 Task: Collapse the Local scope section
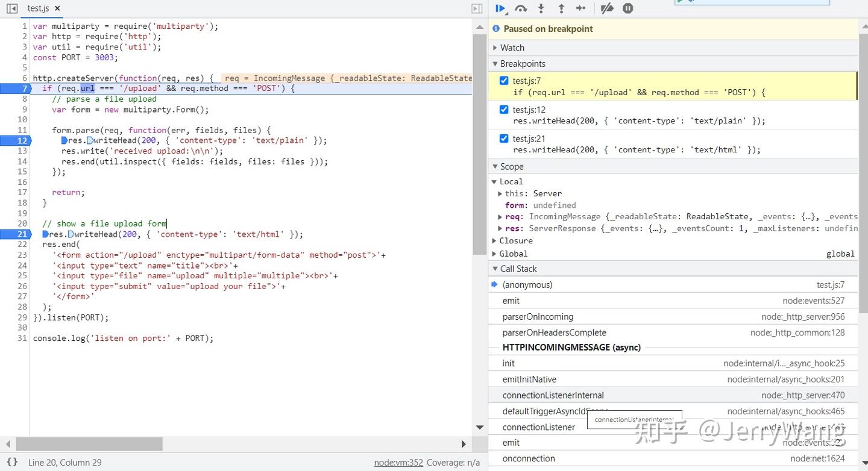click(495, 181)
